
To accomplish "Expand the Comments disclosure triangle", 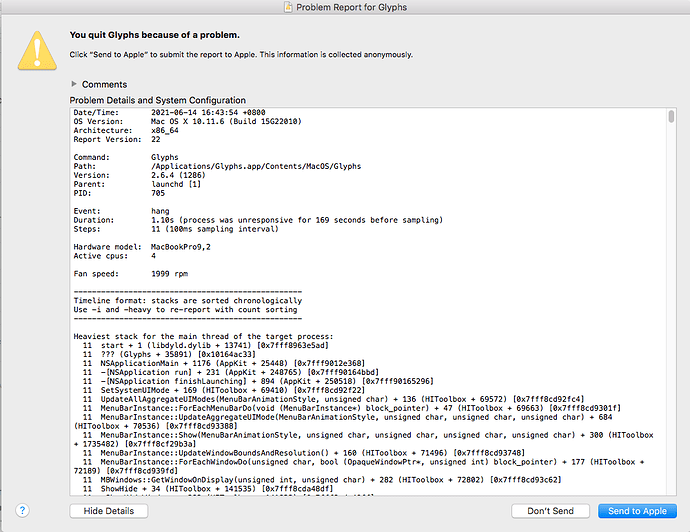I will click(74, 84).
